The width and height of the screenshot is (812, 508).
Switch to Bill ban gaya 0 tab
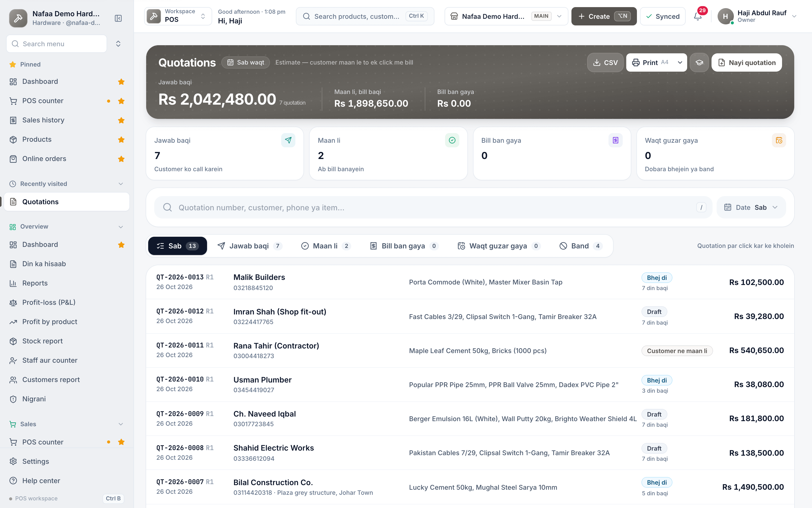pyautogui.click(x=404, y=246)
